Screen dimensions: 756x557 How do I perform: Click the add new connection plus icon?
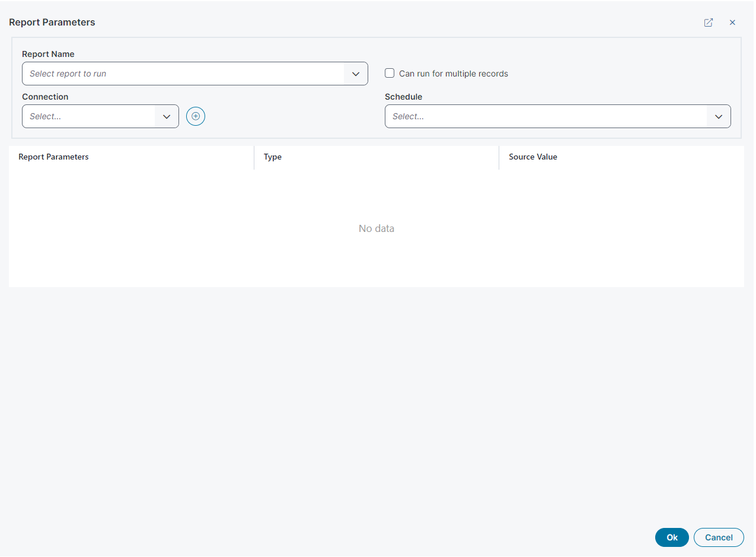pyautogui.click(x=195, y=116)
